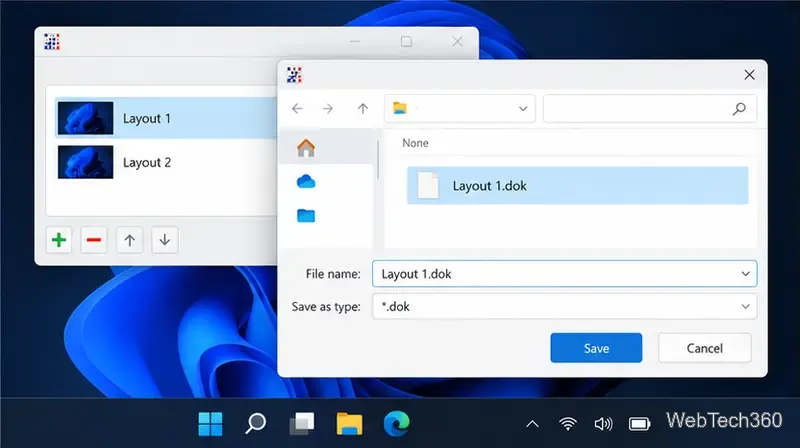Expand the File name dropdown arrow
800x448 pixels.
tap(745, 274)
